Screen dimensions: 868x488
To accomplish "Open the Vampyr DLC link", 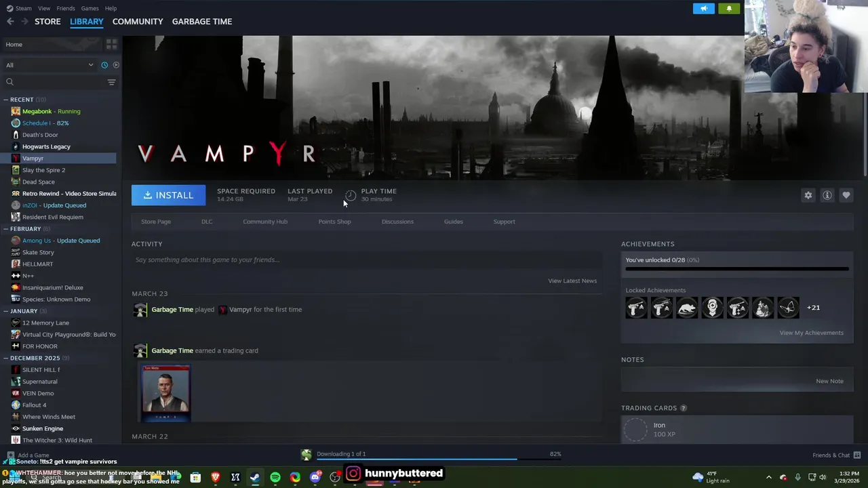I will (207, 222).
